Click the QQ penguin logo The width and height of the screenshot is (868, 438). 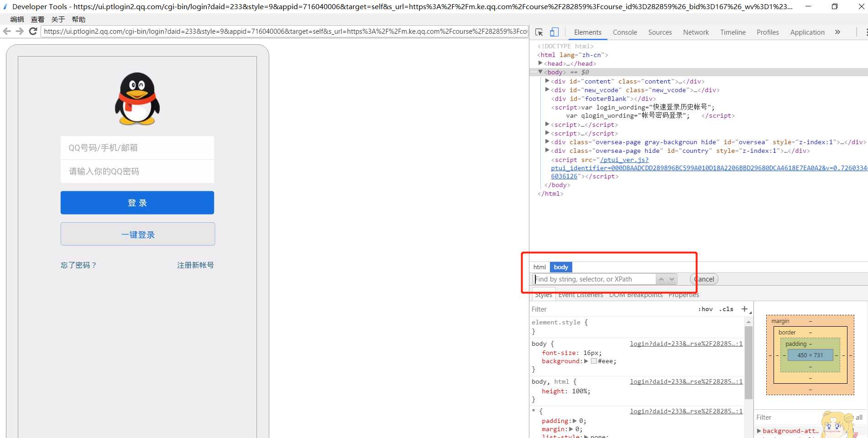click(x=137, y=99)
